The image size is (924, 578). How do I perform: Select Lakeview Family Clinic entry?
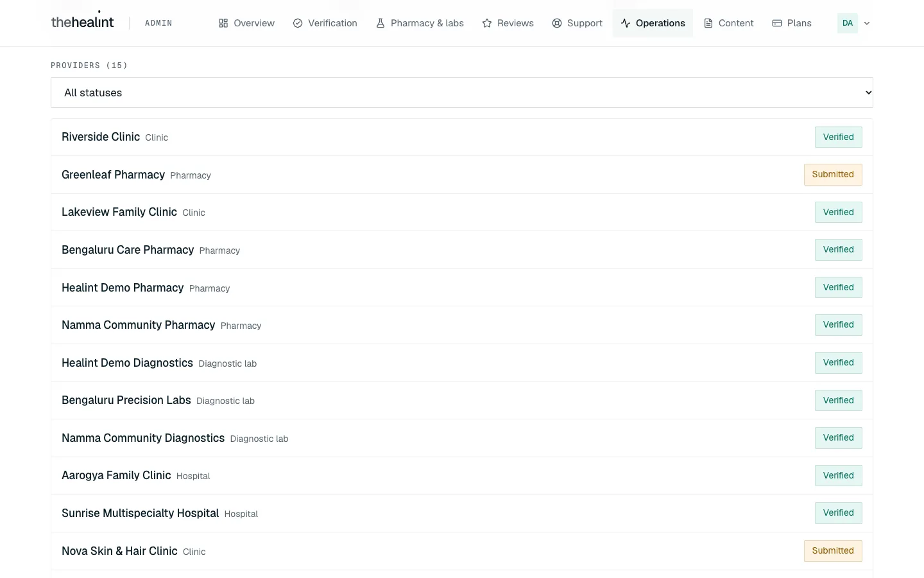click(x=462, y=213)
